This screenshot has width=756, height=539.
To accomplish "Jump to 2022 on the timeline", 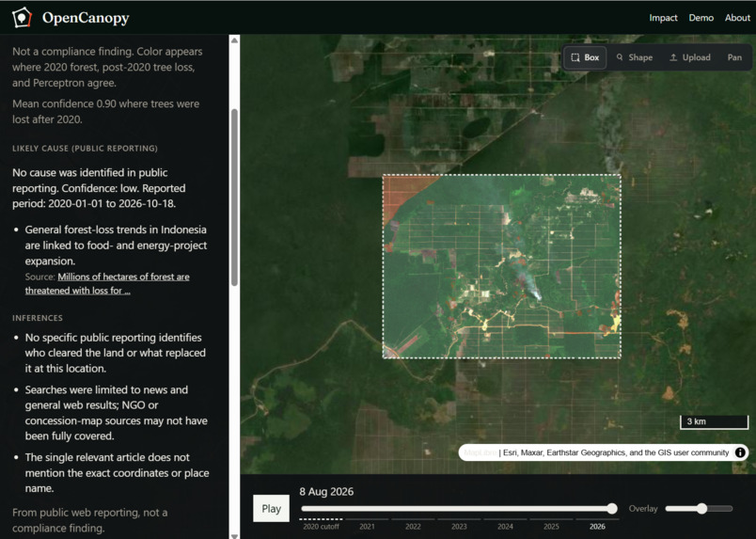I will 413,526.
